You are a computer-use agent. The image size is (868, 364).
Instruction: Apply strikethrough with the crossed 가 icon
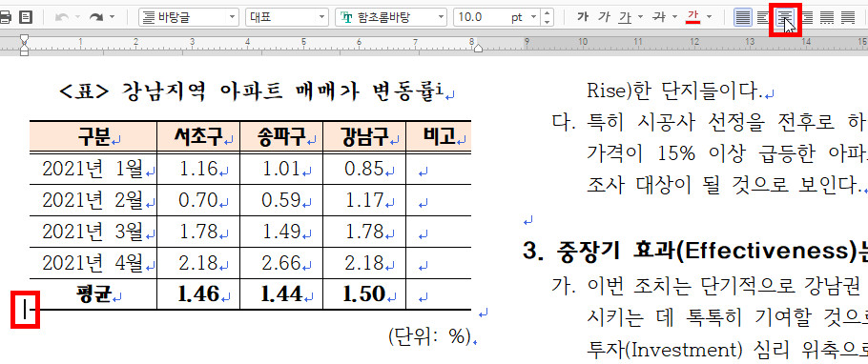[659, 18]
